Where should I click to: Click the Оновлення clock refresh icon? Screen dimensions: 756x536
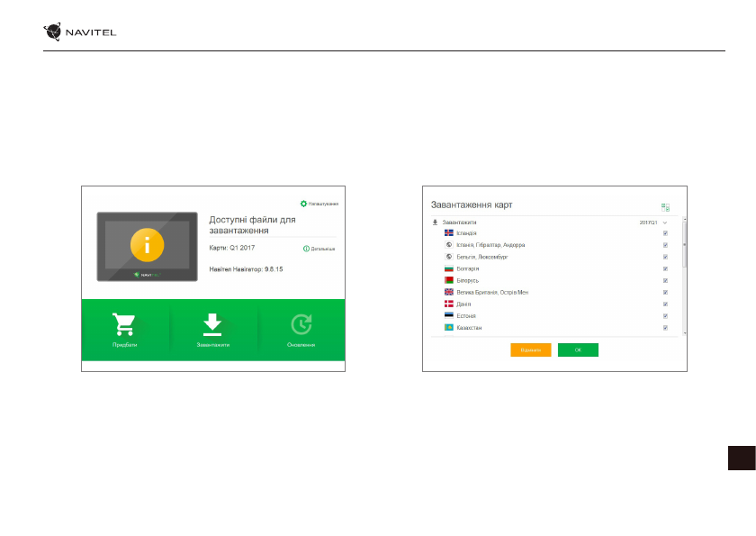[x=301, y=325]
